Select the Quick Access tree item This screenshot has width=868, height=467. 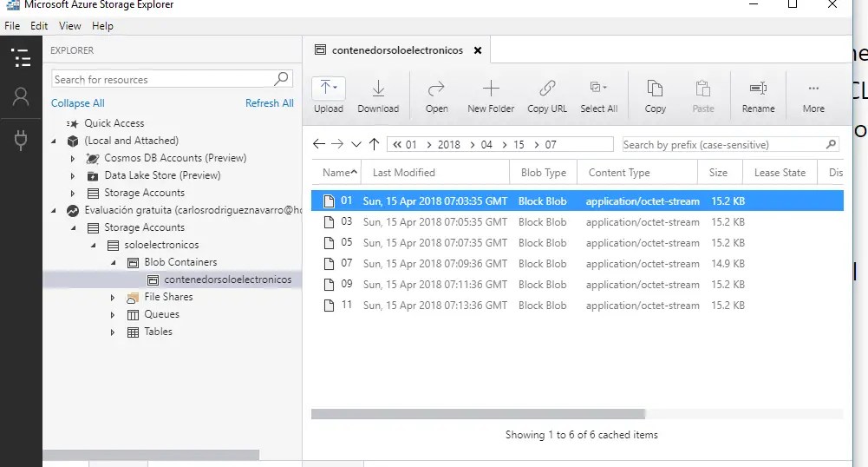pos(114,123)
